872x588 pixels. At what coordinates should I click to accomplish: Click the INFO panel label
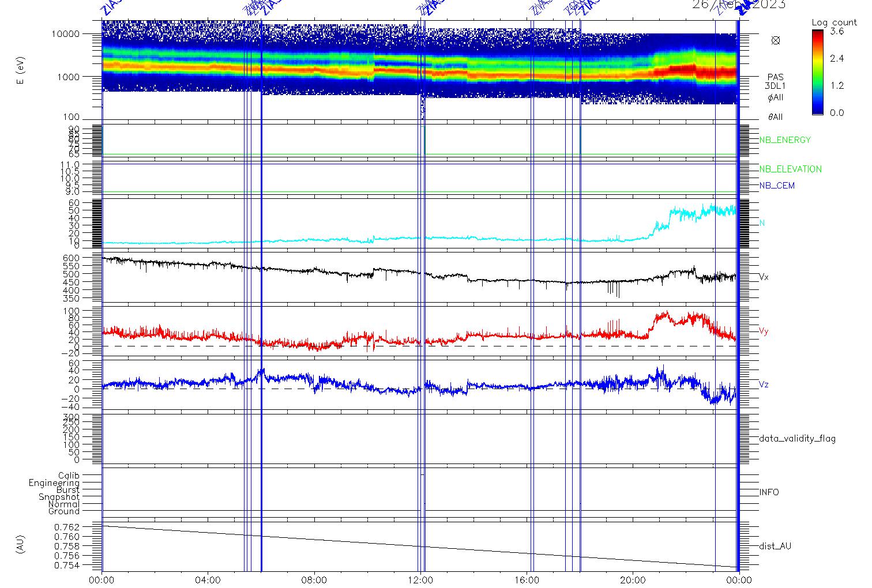pyautogui.click(x=769, y=492)
